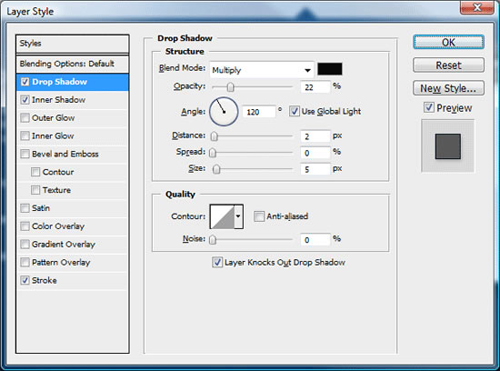
Task: Click the Reset button
Action: tap(449, 65)
